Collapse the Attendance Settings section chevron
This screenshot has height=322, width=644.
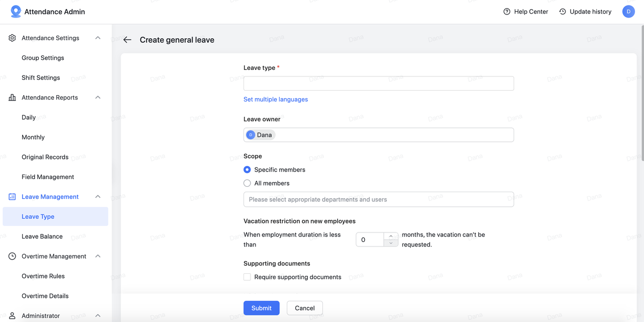coord(98,38)
